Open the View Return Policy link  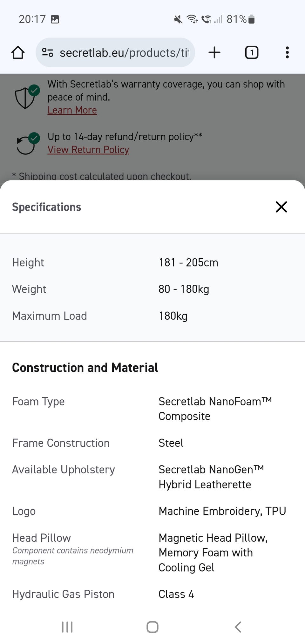tap(88, 150)
